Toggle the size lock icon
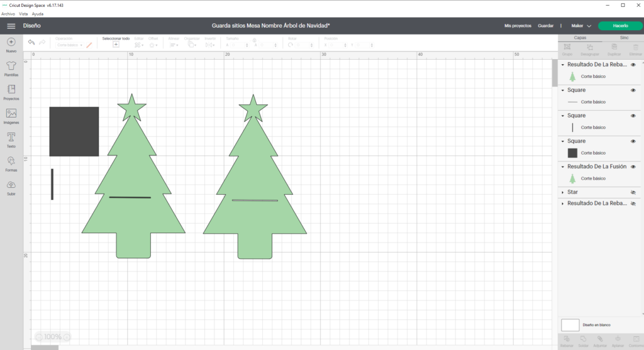644x350 pixels. coord(254,40)
